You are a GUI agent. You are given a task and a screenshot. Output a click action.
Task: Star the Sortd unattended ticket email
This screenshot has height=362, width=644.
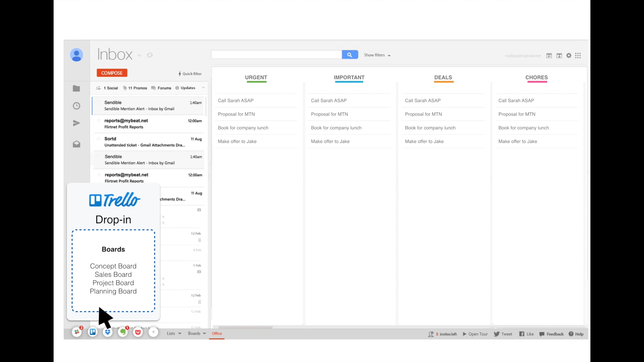(x=99, y=138)
